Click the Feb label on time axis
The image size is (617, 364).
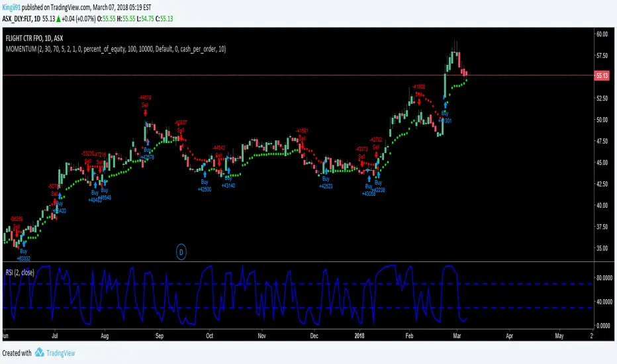[409, 336]
